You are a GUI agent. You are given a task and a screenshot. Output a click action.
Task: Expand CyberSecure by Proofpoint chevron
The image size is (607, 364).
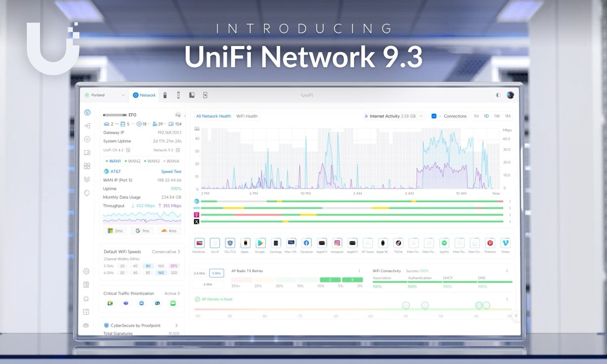point(177,325)
